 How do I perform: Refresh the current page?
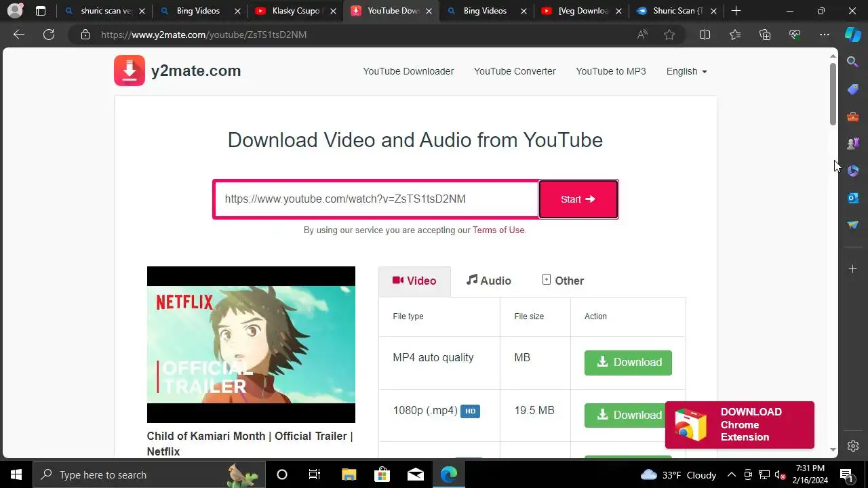point(49,35)
